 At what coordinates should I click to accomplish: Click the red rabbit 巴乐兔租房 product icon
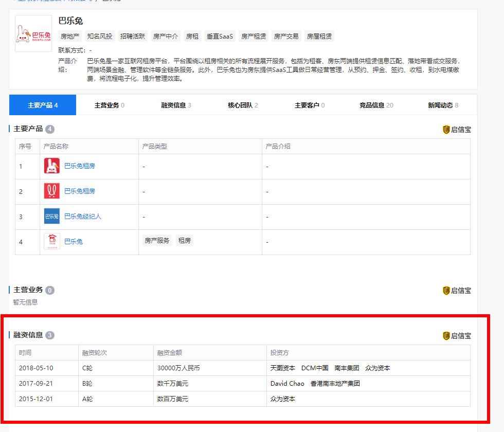click(x=51, y=166)
